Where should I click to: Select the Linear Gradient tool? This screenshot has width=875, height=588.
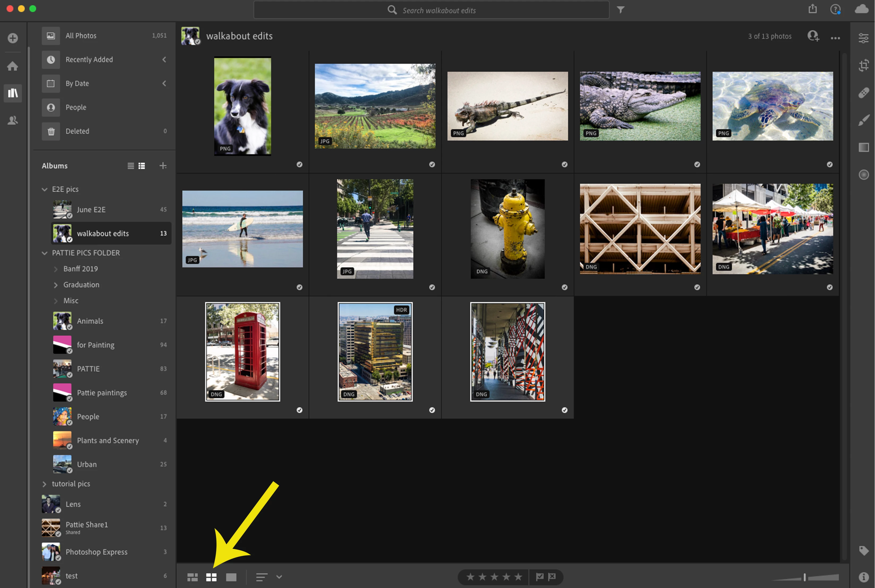pyautogui.click(x=863, y=147)
